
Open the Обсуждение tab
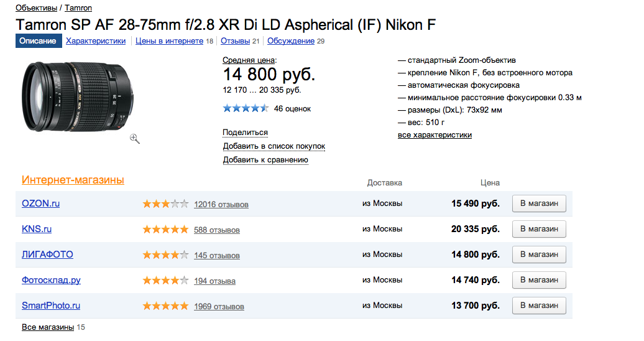click(291, 40)
